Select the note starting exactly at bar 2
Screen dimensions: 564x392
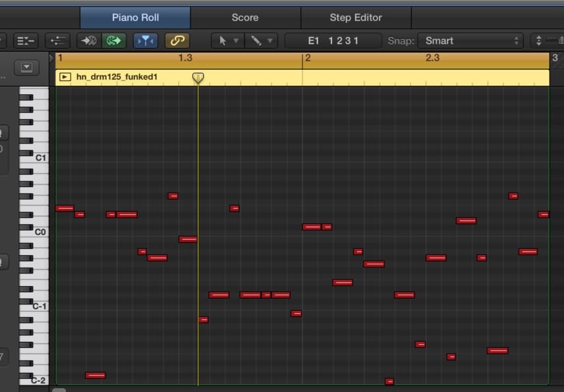pos(312,227)
